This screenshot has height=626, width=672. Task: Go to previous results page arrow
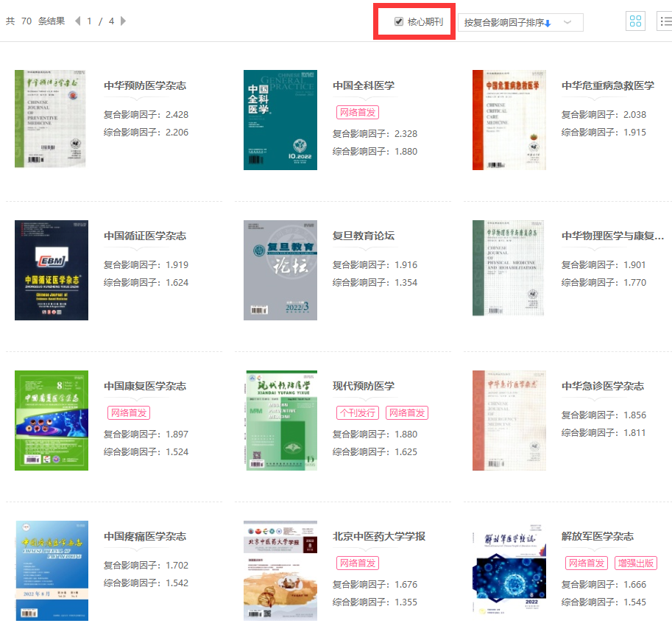pyautogui.click(x=77, y=21)
